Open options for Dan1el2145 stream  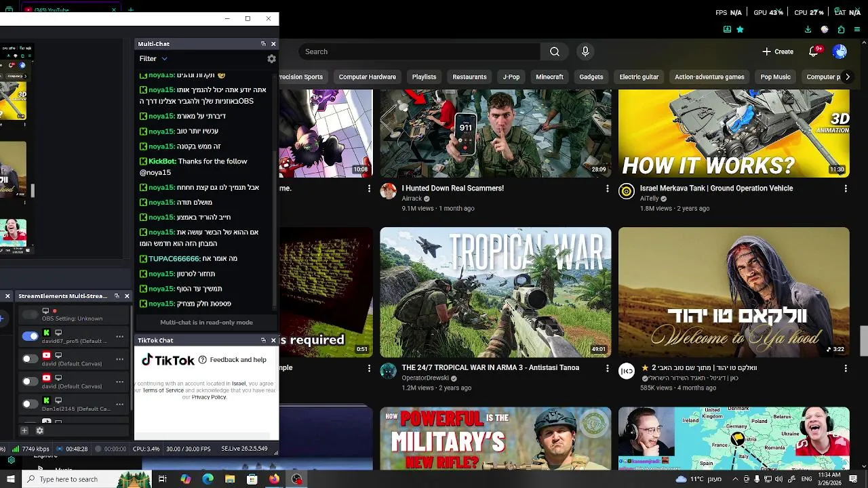click(x=120, y=405)
